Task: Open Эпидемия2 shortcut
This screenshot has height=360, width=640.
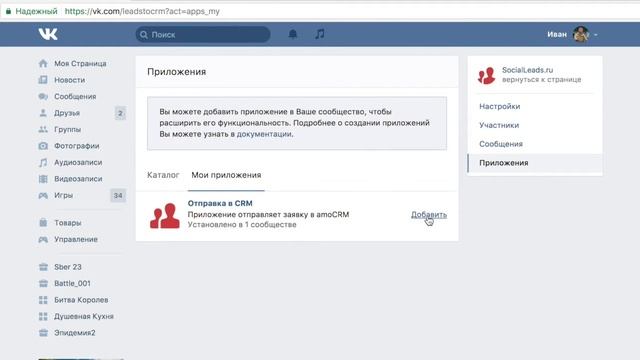Action: tap(75, 333)
